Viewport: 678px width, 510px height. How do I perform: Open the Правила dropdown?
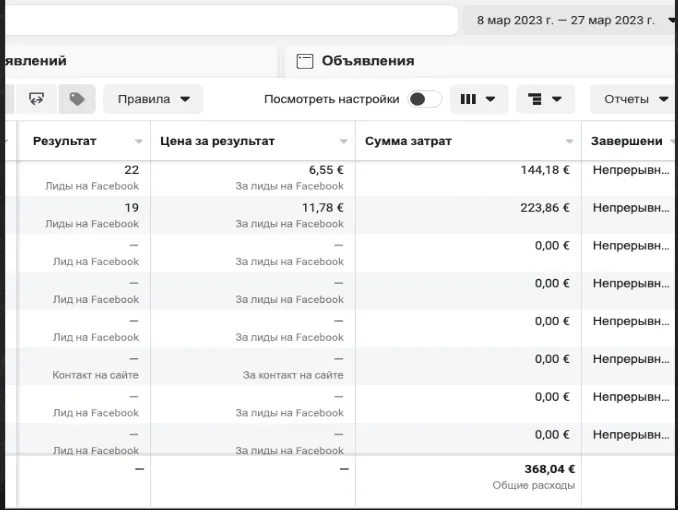coord(153,99)
